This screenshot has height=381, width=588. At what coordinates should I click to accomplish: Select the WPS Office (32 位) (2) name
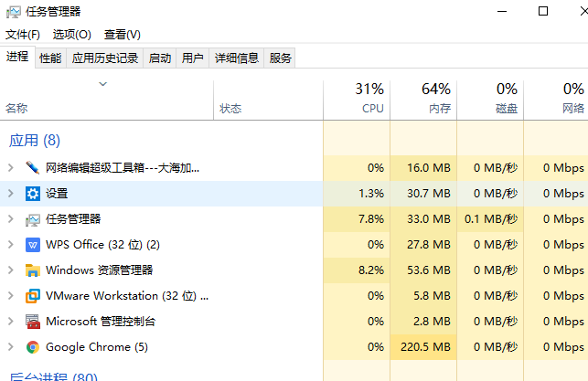[102, 245]
